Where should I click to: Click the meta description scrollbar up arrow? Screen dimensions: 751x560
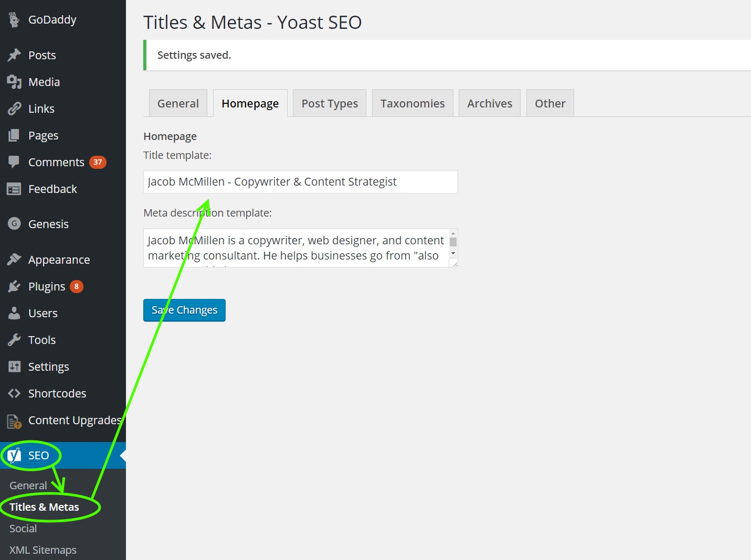coord(453,233)
